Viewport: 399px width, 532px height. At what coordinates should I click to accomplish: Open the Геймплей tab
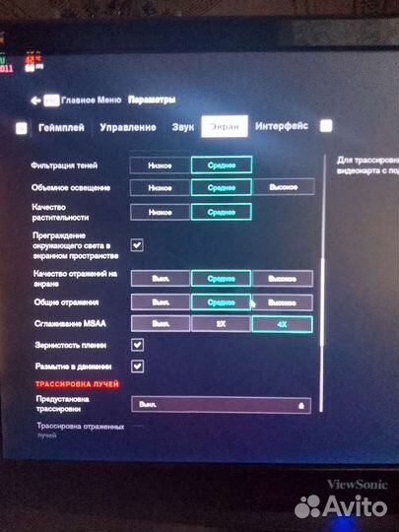tap(61, 127)
